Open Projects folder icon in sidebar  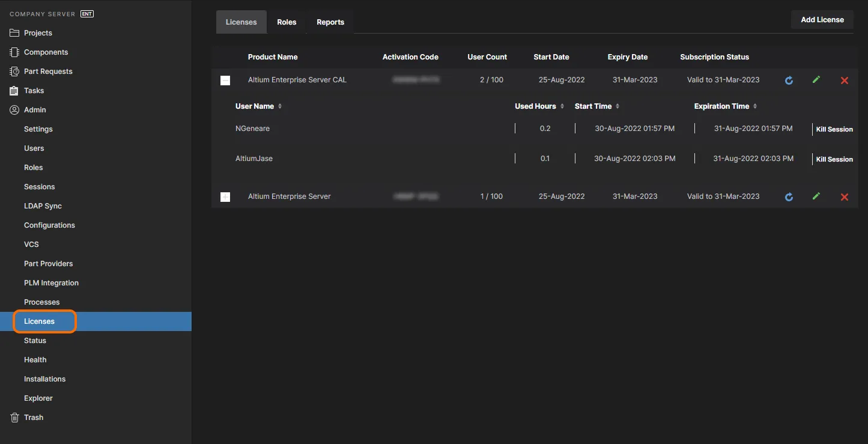click(14, 33)
